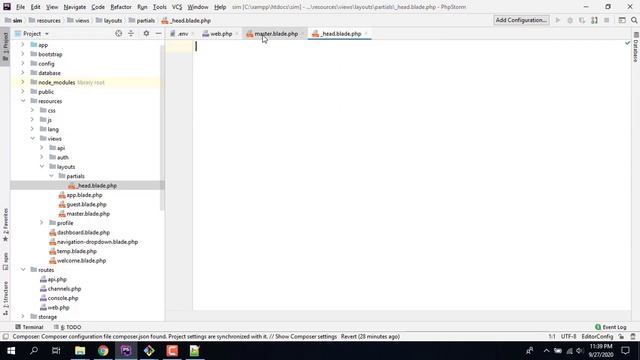Select channels.php under routes
Viewport: 640px width, 360px height.
64,289
